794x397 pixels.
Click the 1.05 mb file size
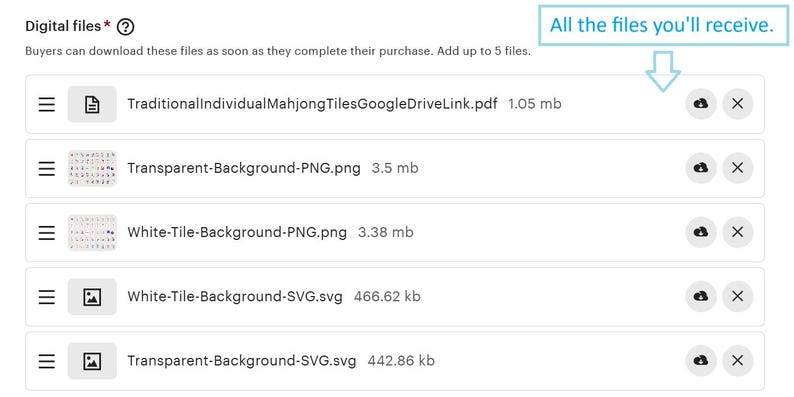(535, 104)
